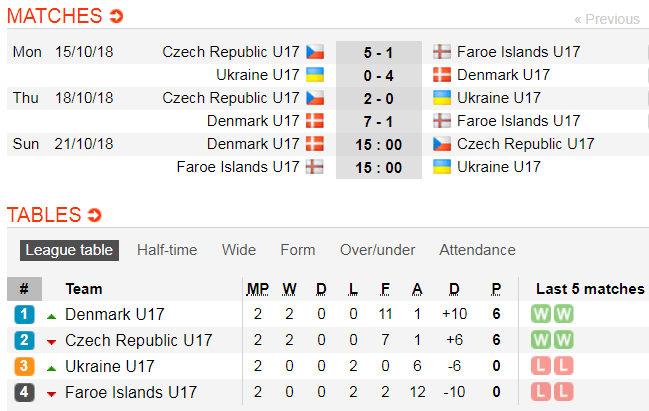Open the Wide table tab
Viewport: 649px width, 411px height.
[239, 250]
